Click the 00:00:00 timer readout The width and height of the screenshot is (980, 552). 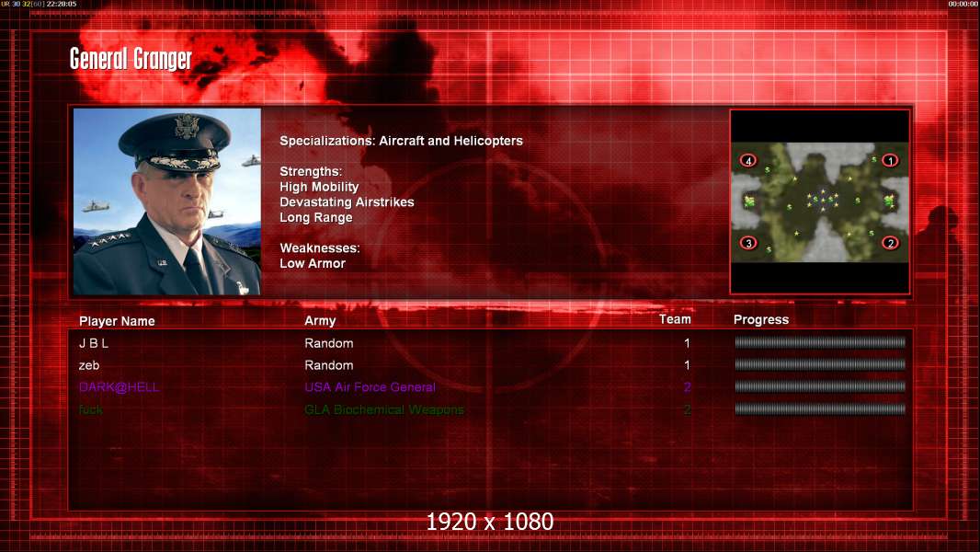point(963,4)
